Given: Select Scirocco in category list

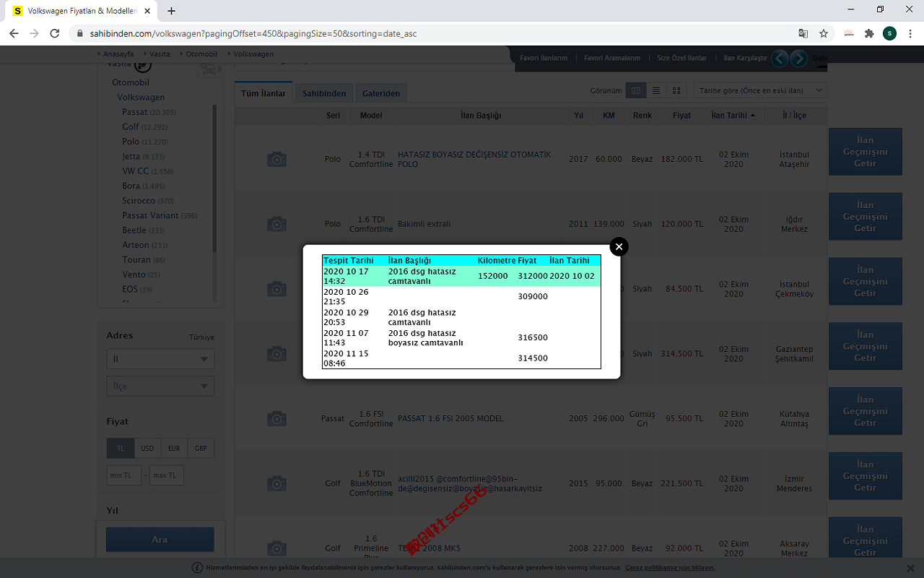Looking at the screenshot, I should point(139,201).
